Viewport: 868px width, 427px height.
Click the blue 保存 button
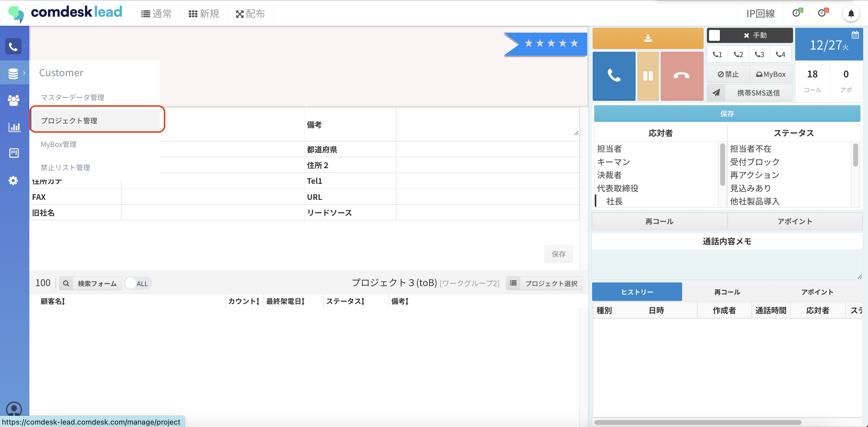click(727, 114)
